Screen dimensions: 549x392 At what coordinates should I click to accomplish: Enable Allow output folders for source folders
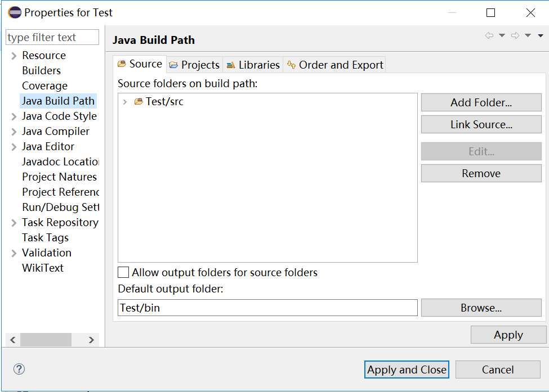tap(123, 272)
